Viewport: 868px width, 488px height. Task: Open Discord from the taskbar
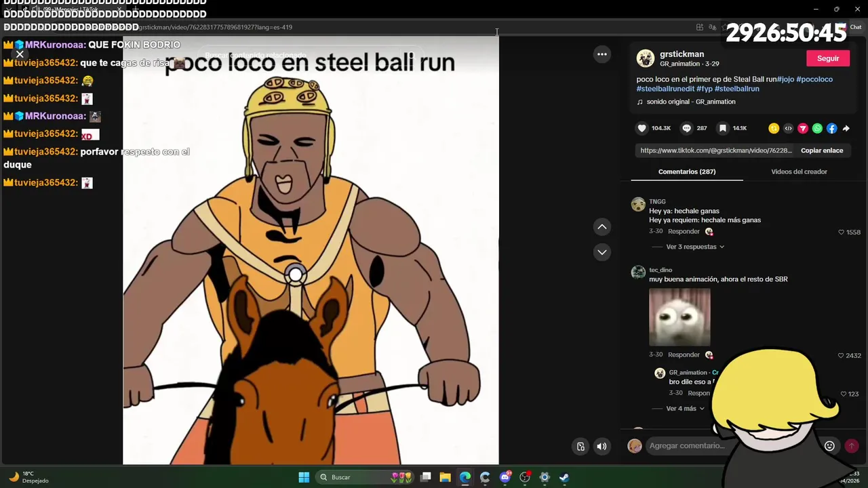[505, 477]
